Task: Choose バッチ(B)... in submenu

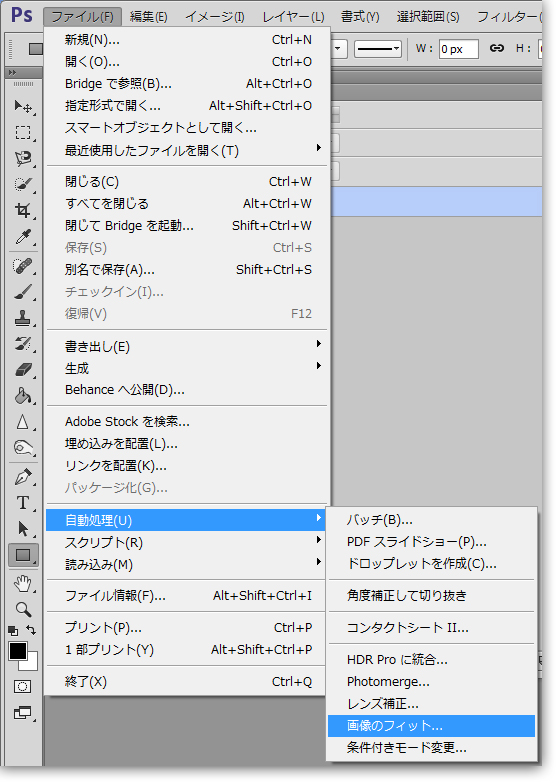Action: coord(432,520)
